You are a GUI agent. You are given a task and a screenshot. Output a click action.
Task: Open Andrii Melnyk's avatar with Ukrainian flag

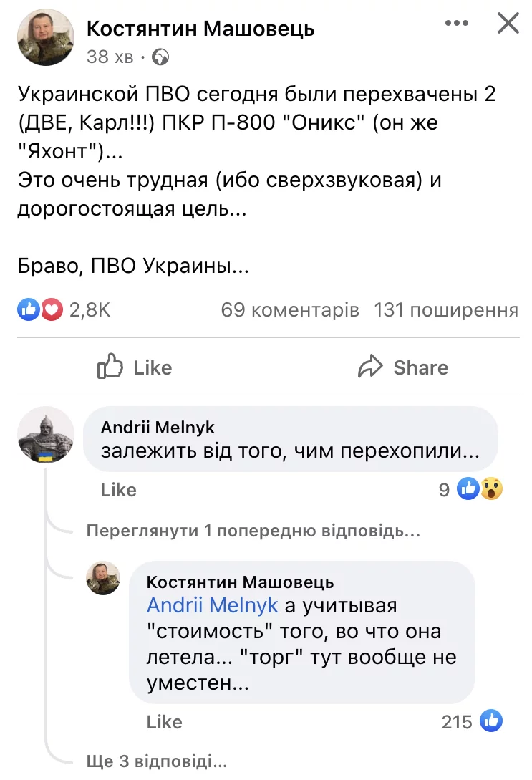point(46,435)
